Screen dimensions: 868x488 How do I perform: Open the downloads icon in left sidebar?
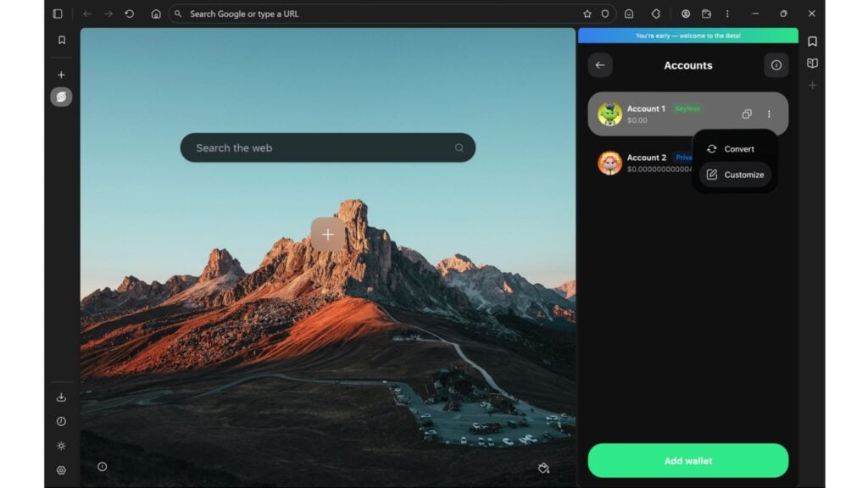tap(61, 396)
